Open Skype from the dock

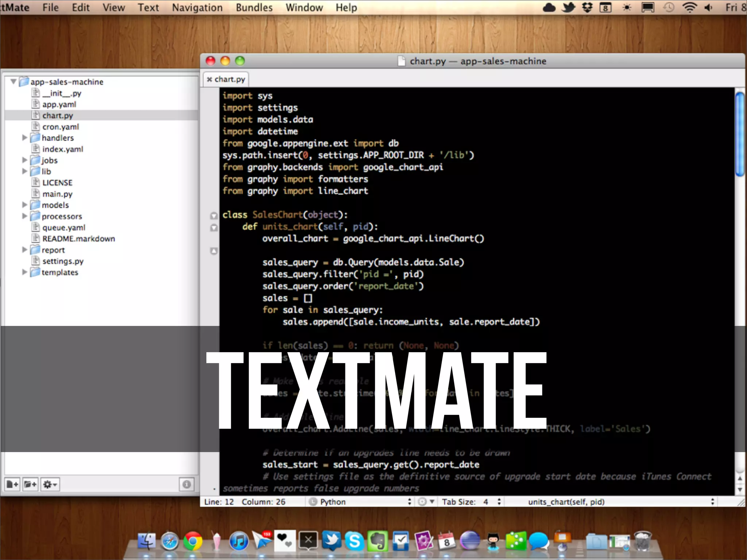coord(355,541)
